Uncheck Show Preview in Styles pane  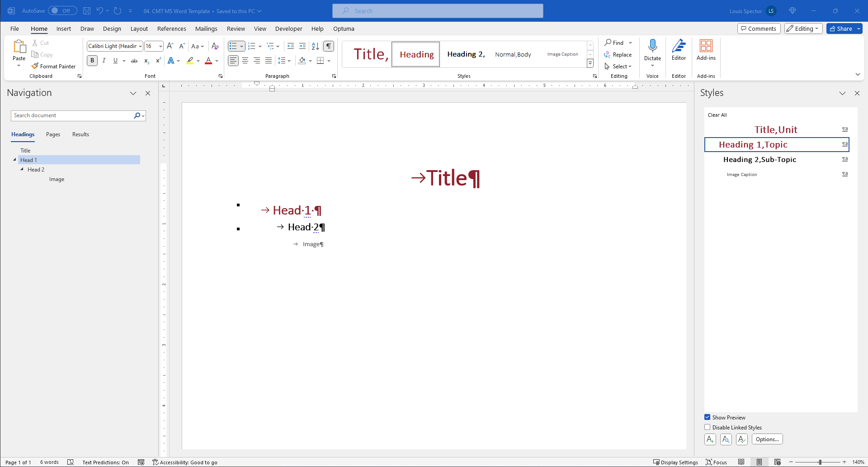pyautogui.click(x=708, y=417)
